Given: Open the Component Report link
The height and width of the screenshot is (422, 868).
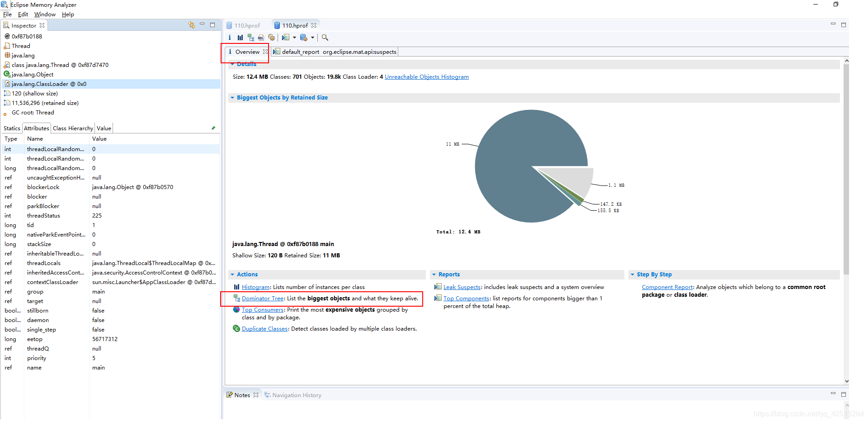Looking at the screenshot, I should click(667, 287).
